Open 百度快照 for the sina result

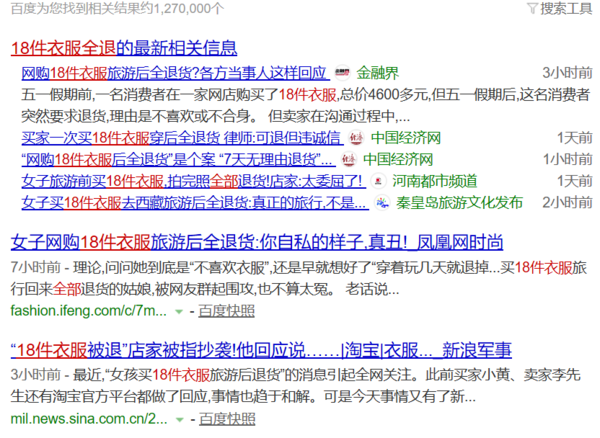point(227,419)
